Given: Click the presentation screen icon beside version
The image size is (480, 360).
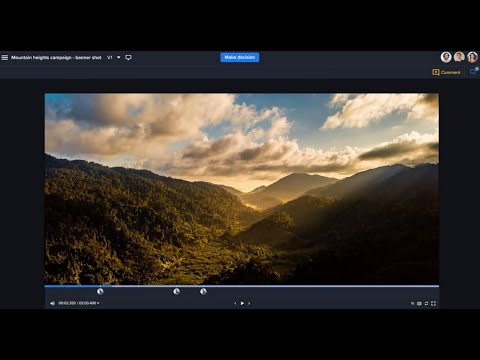Looking at the screenshot, I should 128,57.
